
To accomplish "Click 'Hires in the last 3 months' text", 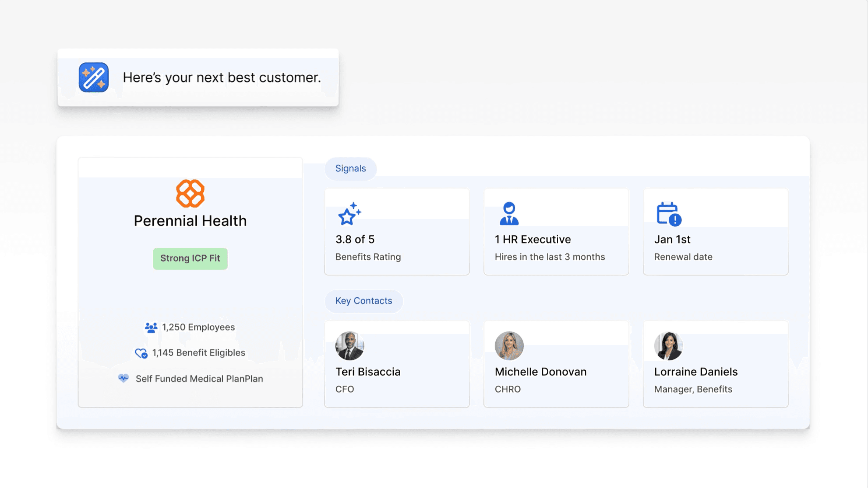I will pyautogui.click(x=550, y=257).
